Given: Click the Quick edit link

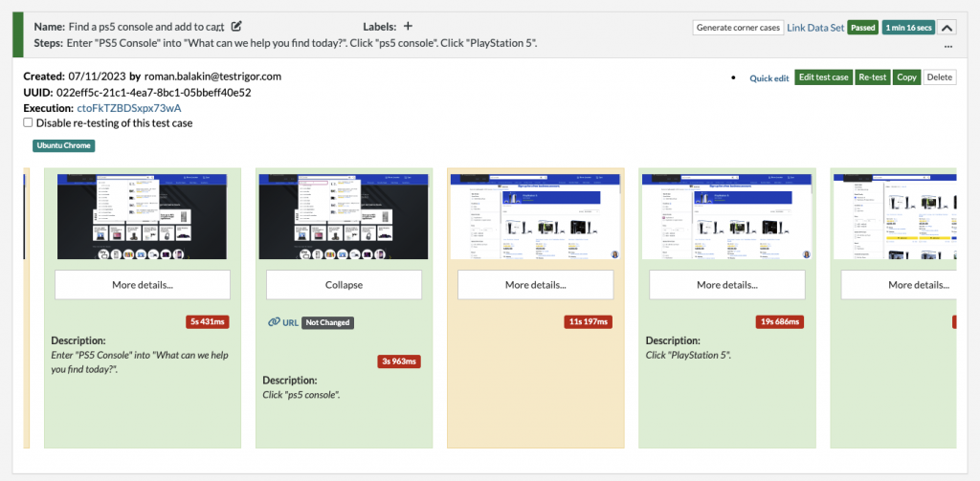Looking at the screenshot, I should click(x=768, y=77).
